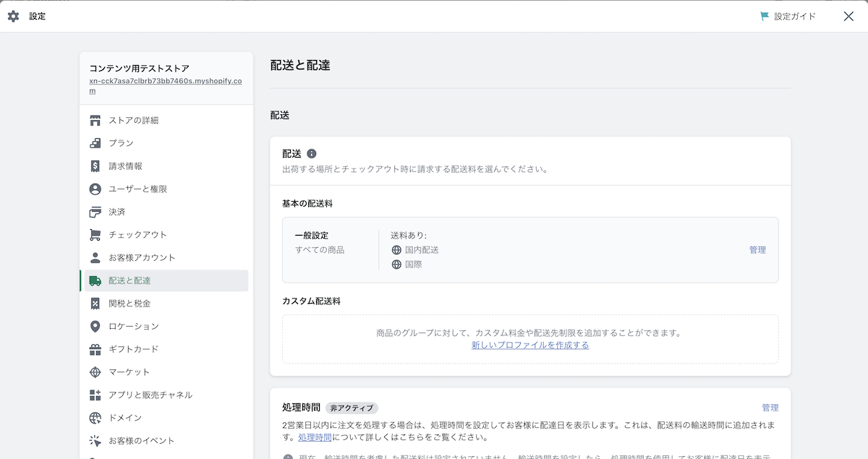Click the settings gear icon in header
This screenshot has width=868, height=459.
[13, 16]
